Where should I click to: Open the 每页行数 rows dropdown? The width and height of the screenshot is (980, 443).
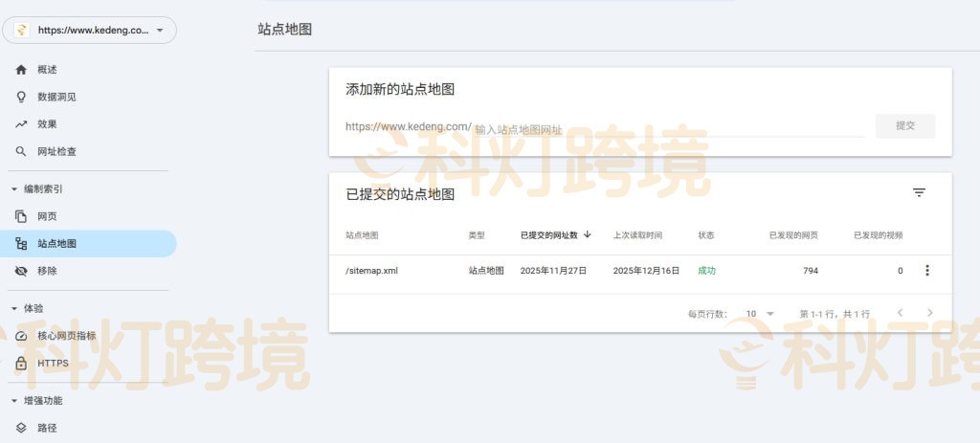point(760,314)
